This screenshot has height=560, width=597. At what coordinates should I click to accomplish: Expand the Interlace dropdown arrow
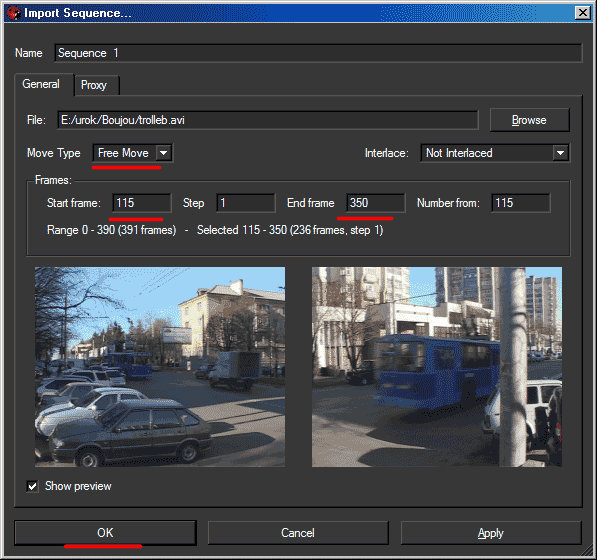(560, 153)
